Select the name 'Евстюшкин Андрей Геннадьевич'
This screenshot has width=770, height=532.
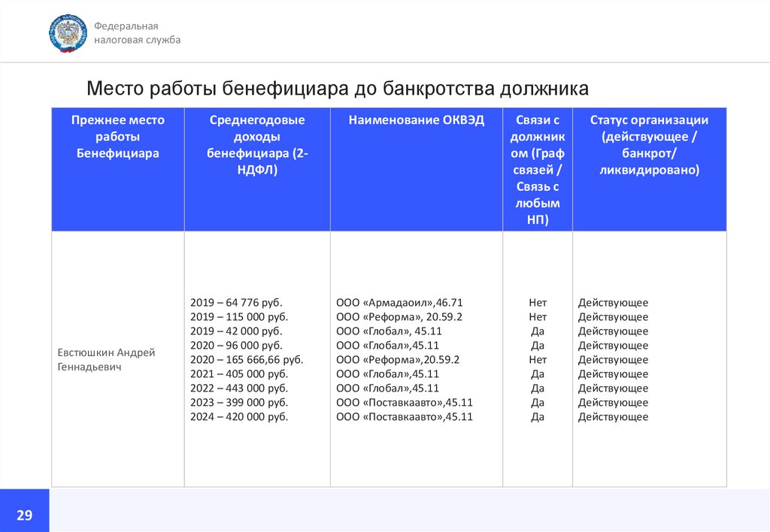pos(106,360)
